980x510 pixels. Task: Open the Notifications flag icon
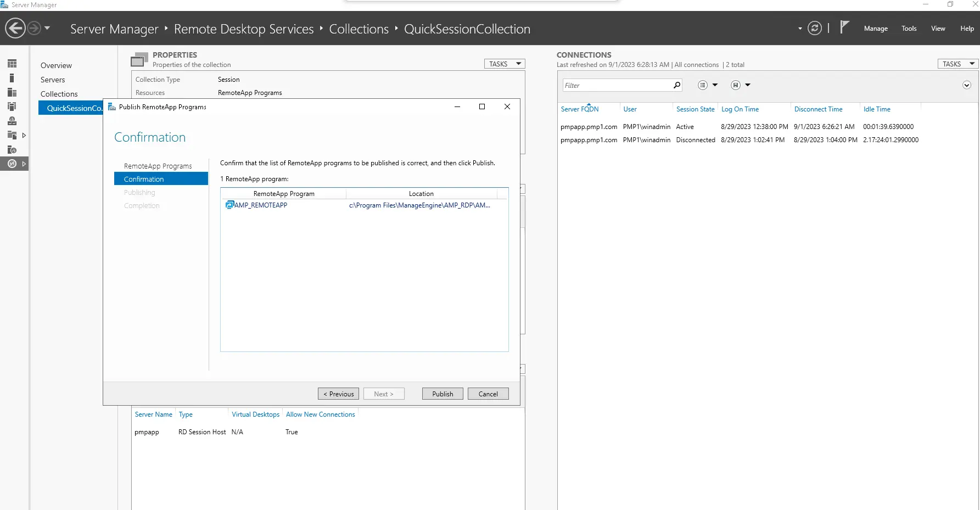[x=844, y=27]
